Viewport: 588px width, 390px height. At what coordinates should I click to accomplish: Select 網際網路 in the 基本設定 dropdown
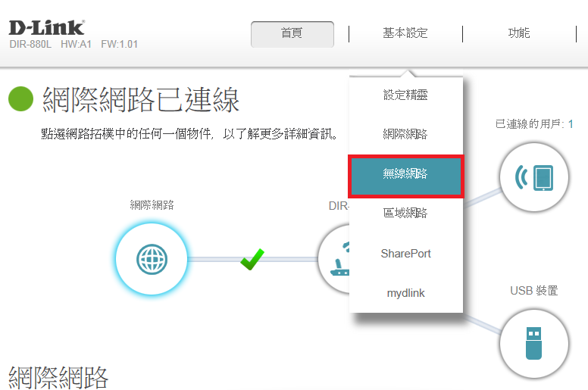tap(405, 134)
